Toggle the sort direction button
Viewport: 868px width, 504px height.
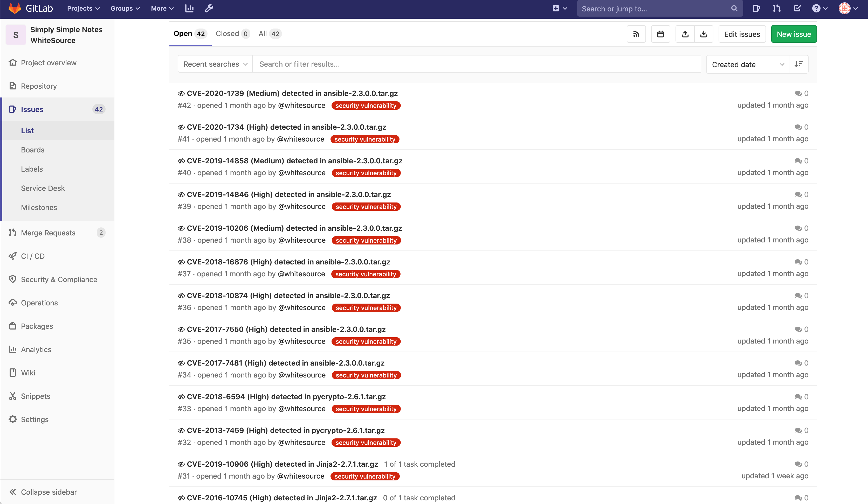pyautogui.click(x=798, y=64)
